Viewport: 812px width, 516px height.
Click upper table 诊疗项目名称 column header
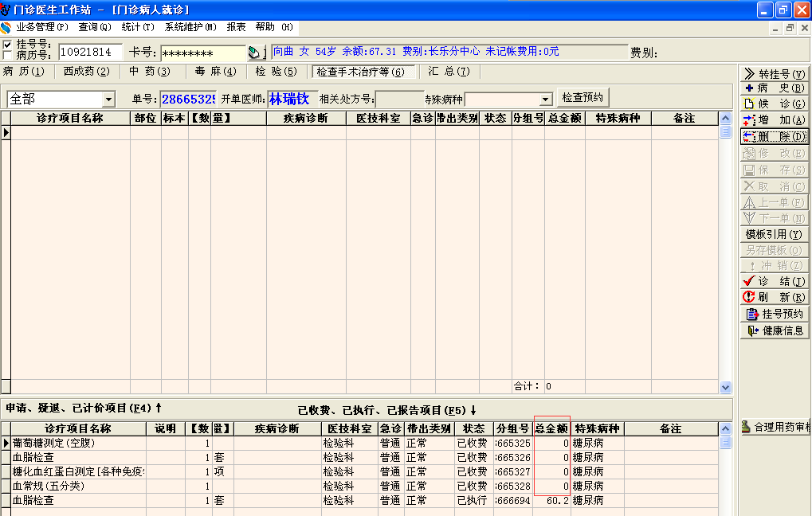(70, 119)
